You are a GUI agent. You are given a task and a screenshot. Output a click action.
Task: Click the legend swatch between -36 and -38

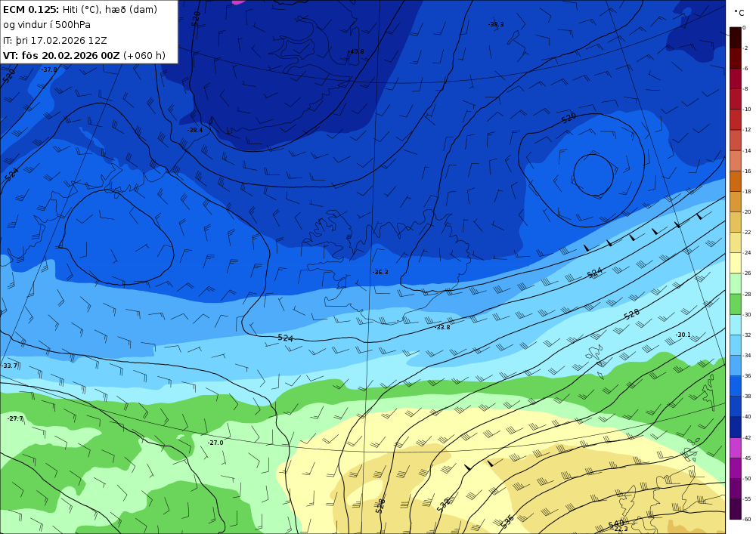(x=736, y=386)
